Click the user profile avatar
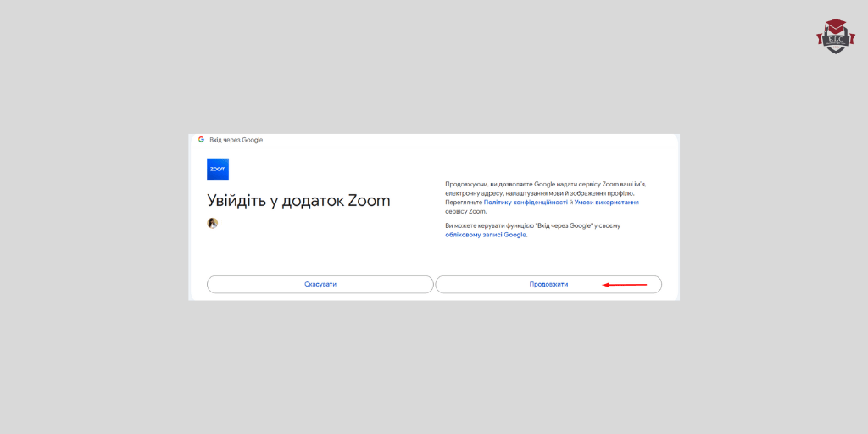 pos(213,223)
